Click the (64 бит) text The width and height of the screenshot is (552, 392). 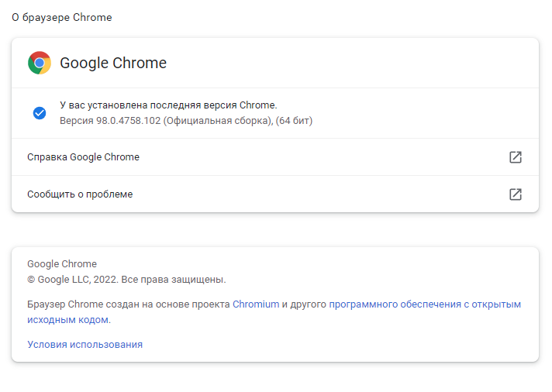(x=294, y=121)
